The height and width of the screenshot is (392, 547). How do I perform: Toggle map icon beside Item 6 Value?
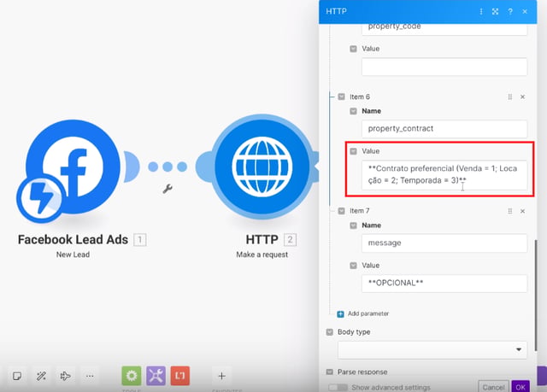click(353, 151)
